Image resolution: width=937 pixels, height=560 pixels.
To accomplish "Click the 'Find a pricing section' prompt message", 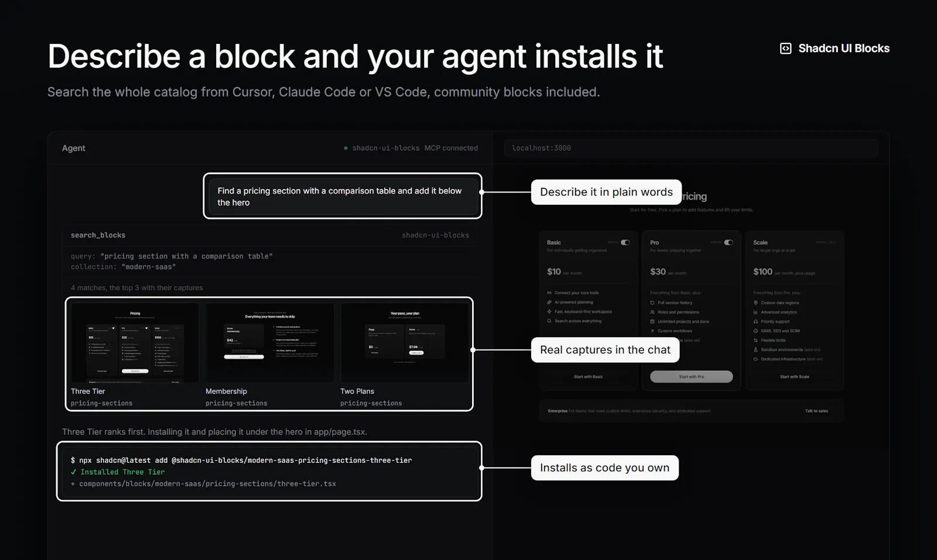I will tap(343, 197).
